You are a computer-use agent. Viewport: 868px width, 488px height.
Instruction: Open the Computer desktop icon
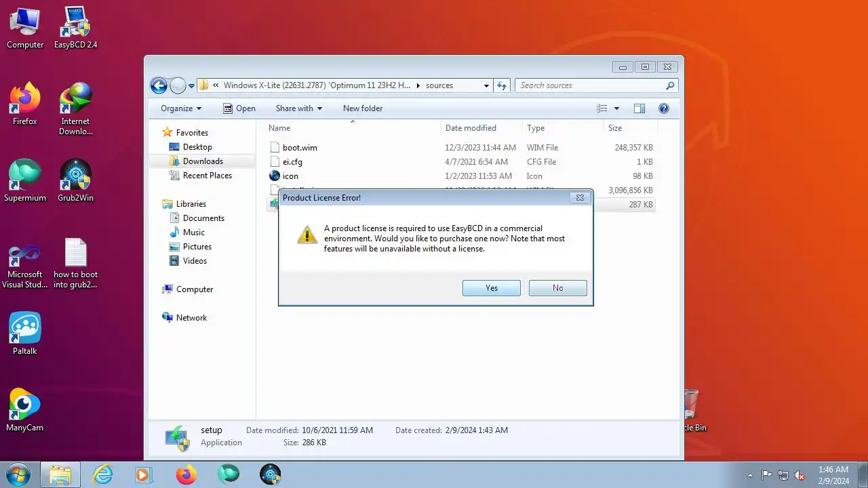25,28
